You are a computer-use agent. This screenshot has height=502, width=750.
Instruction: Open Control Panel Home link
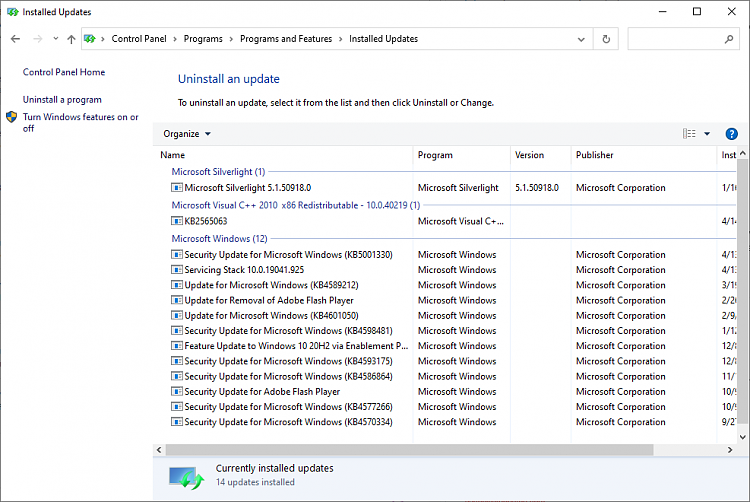point(64,72)
